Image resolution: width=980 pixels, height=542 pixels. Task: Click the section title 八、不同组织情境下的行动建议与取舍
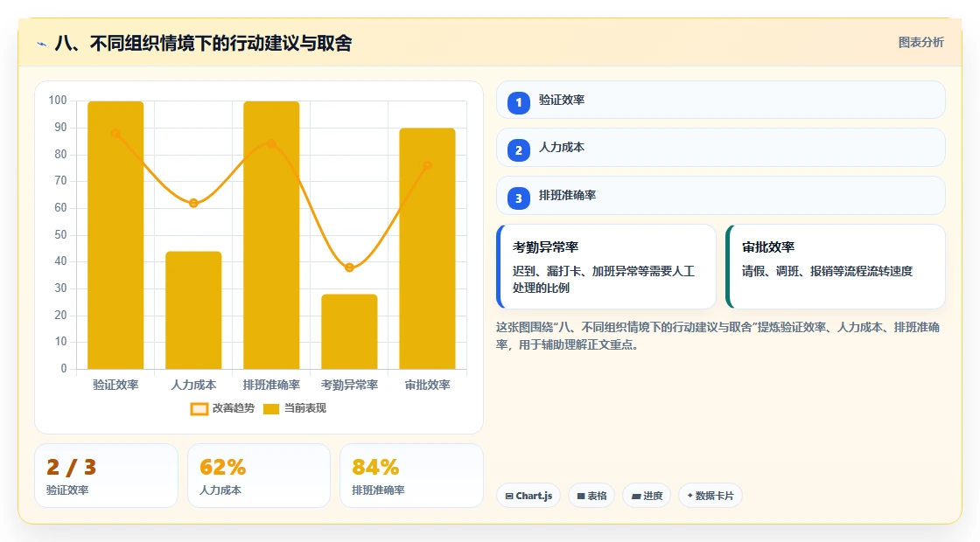tap(204, 43)
